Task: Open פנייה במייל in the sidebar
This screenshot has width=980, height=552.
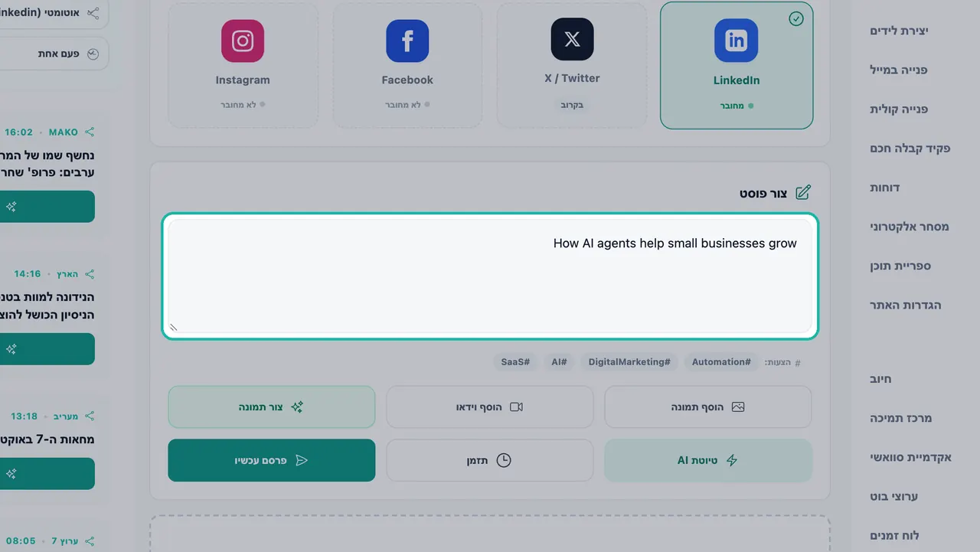Action: pyautogui.click(x=899, y=70)
